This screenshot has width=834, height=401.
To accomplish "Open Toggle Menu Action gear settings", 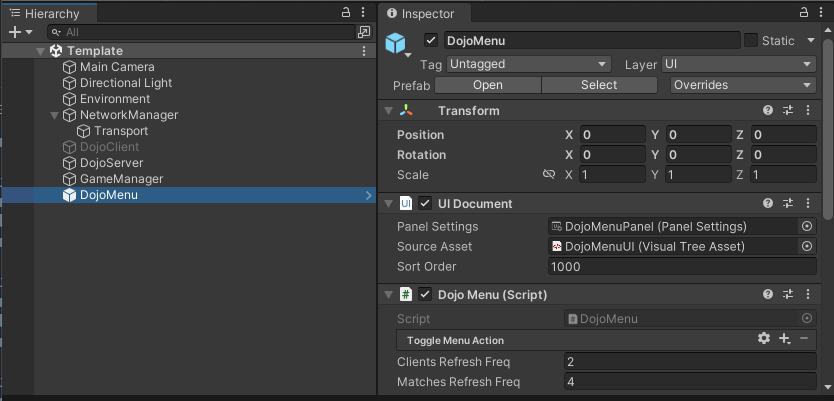I will click(764, 338).
